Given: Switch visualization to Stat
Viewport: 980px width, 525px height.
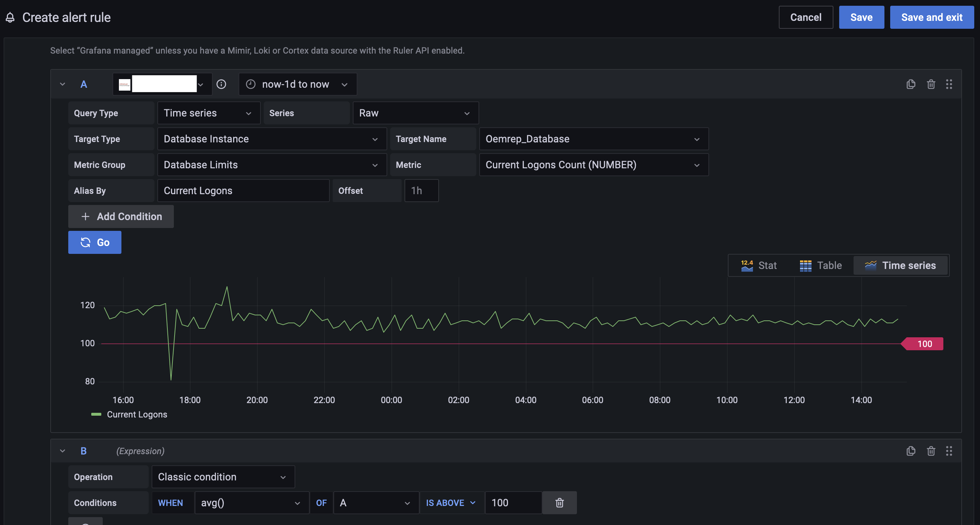Looking at the screenshot, I should [759, 265].
